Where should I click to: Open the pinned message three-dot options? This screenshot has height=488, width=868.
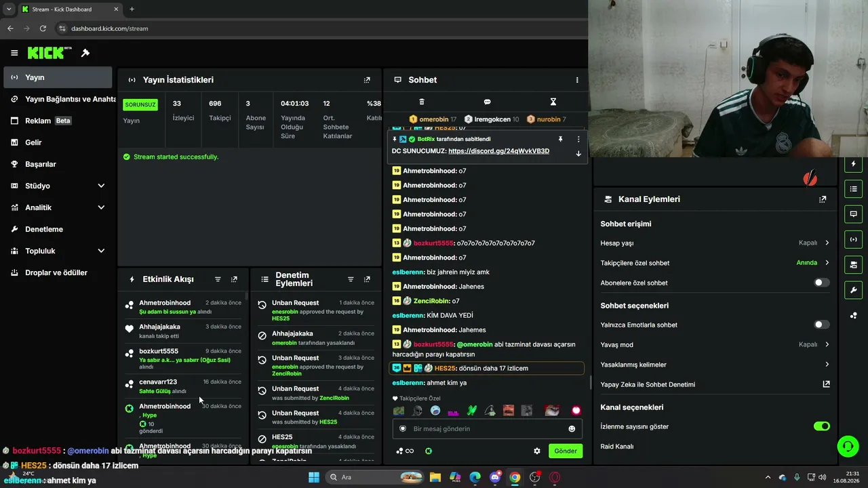click(x=578, y=139)
